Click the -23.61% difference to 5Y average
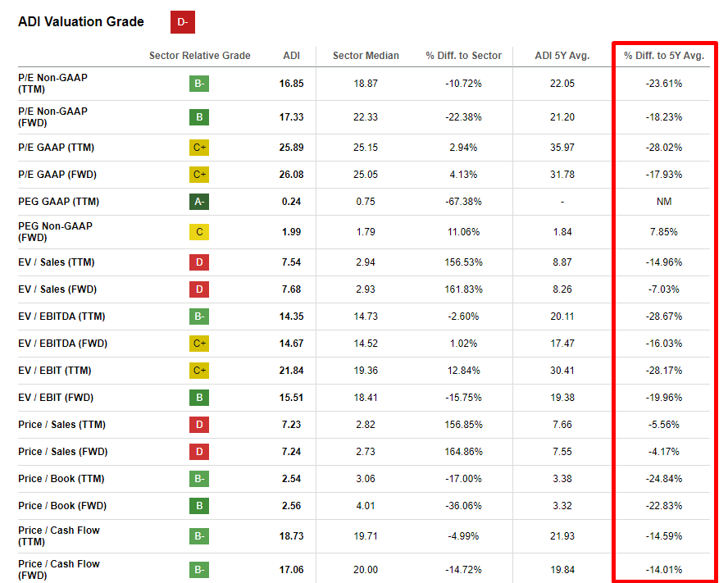This screenshot has height=583, width=728. (x=664, y=84)
